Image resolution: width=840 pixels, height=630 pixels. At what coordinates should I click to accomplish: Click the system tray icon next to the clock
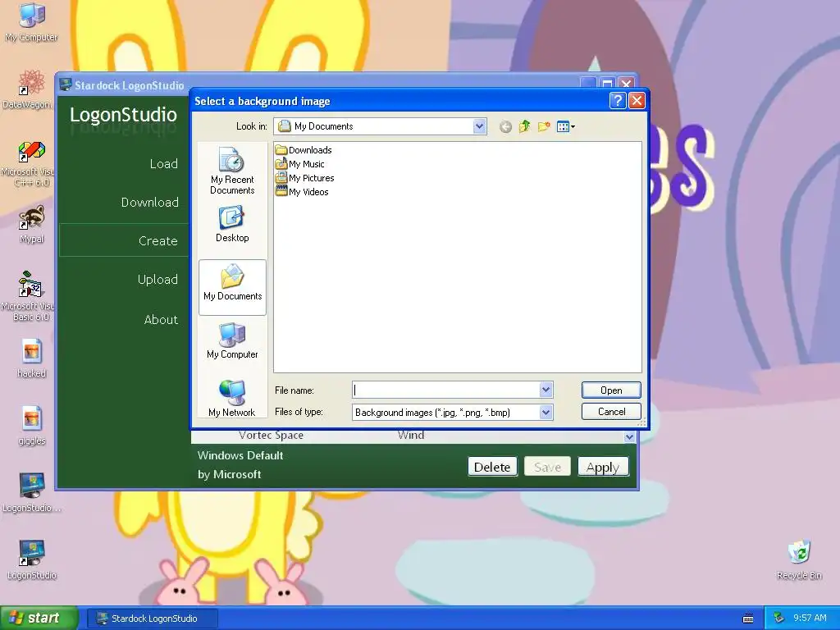779,619
